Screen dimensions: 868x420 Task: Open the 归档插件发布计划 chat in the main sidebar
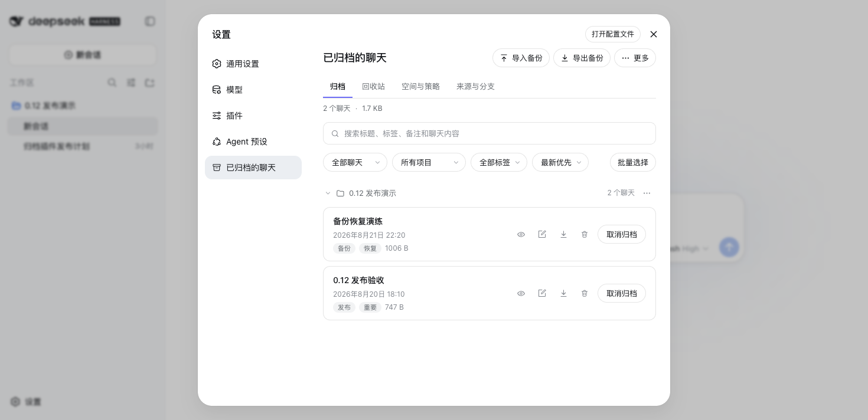(83, 146)
